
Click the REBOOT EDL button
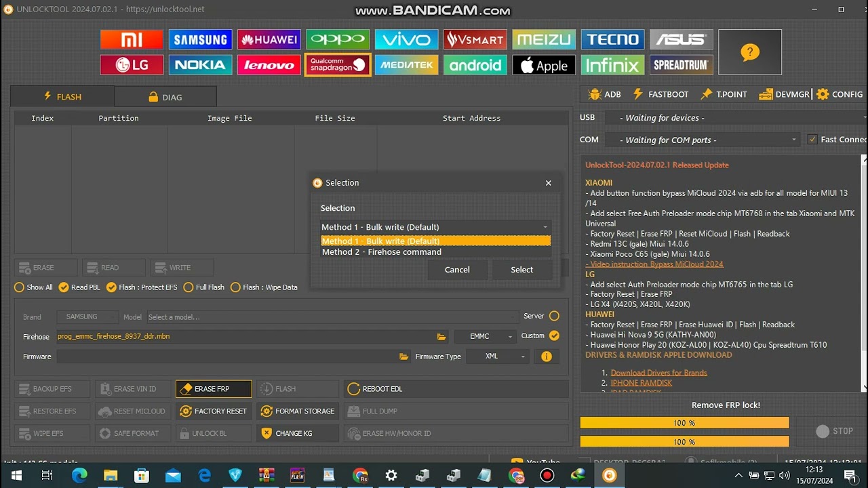[x=456, y=389]
